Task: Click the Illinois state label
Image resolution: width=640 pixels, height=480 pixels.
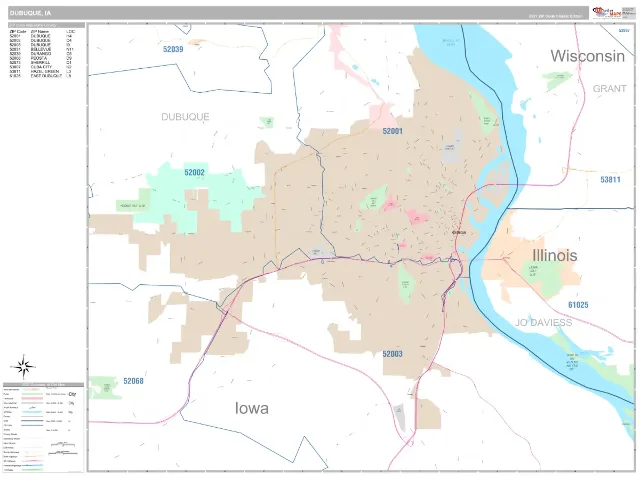Action: [x=555, y=256]
